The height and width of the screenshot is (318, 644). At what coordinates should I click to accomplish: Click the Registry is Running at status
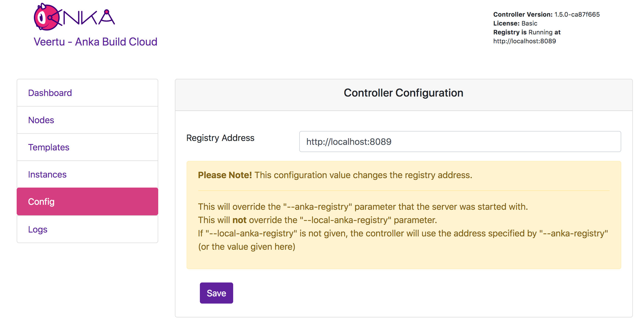[x=527, y=32]
